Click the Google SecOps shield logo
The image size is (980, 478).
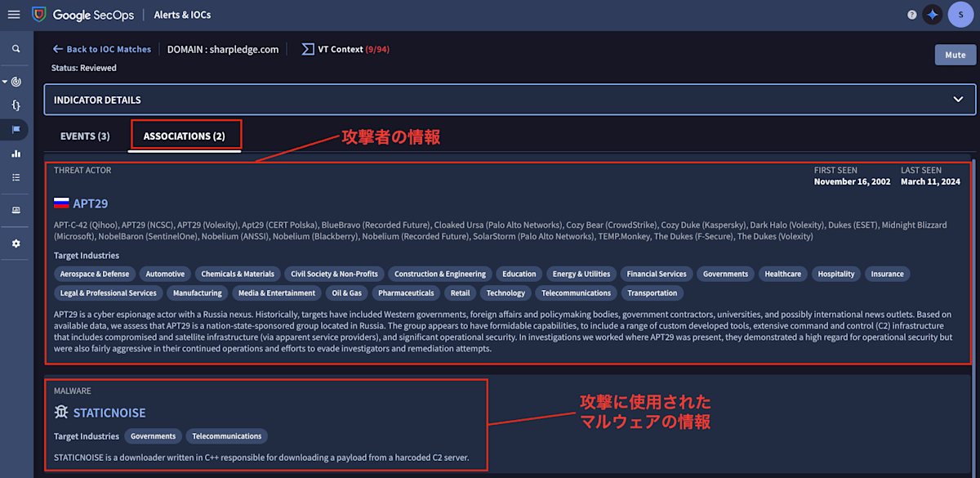38,14
